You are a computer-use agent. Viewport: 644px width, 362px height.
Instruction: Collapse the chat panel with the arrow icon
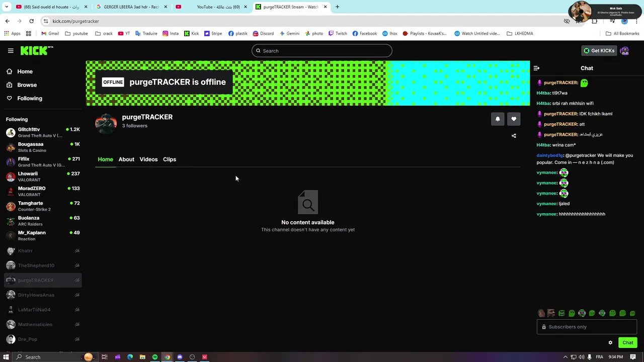536,68
